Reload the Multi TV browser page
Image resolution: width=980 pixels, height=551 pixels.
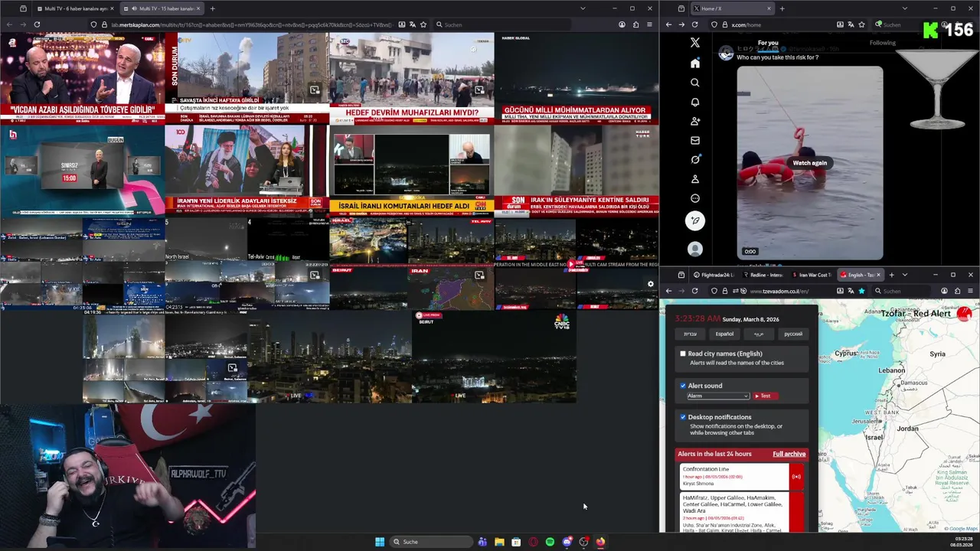[36, 24]
